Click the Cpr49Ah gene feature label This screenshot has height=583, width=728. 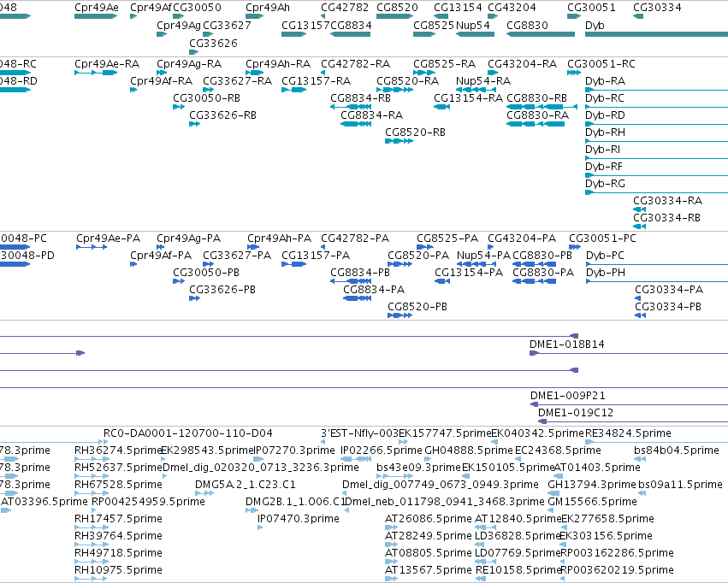pyautogui.click(x=268, y=8)
